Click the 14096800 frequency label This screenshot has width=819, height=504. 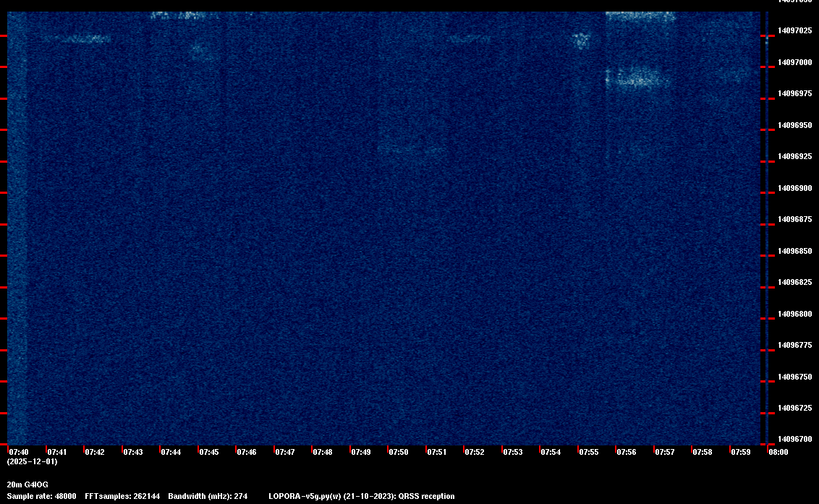(x=795, y=315)
